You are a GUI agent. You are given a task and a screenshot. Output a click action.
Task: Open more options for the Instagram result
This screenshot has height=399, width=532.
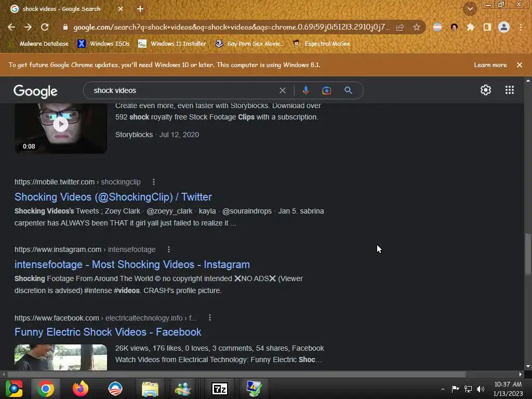click(169, 249)
